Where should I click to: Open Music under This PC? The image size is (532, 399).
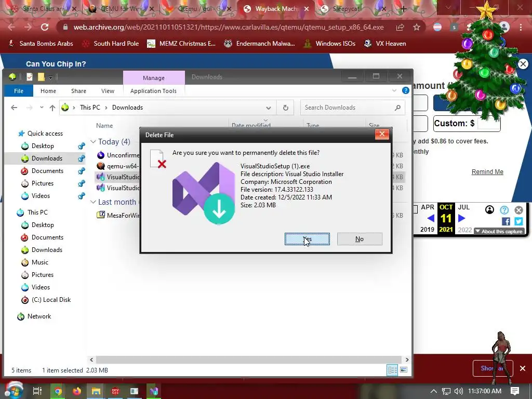click(39, 262)
